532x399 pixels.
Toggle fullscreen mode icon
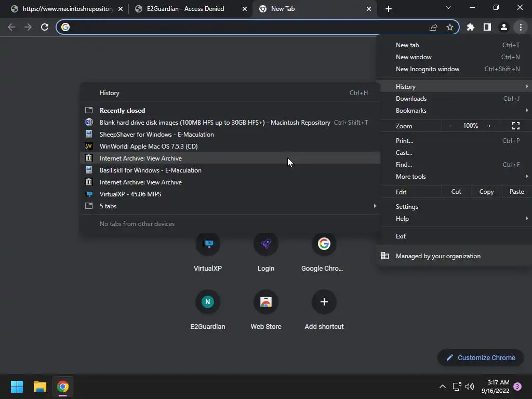coord(516,126)
